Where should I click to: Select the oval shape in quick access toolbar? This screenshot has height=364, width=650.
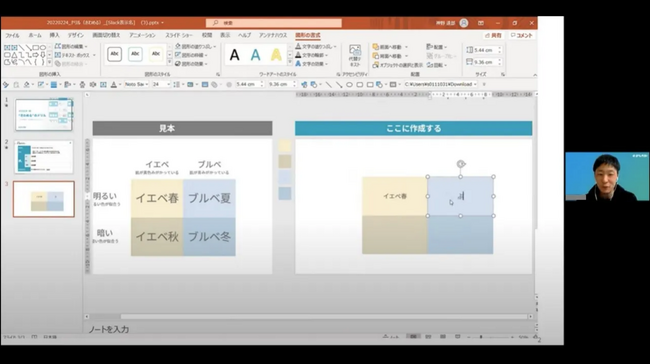tap(349, 85)
